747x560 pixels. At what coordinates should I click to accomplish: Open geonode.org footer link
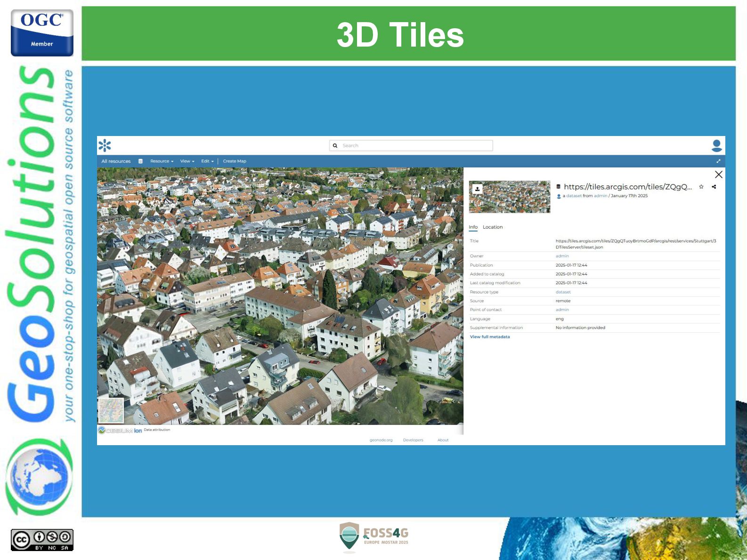381,440
